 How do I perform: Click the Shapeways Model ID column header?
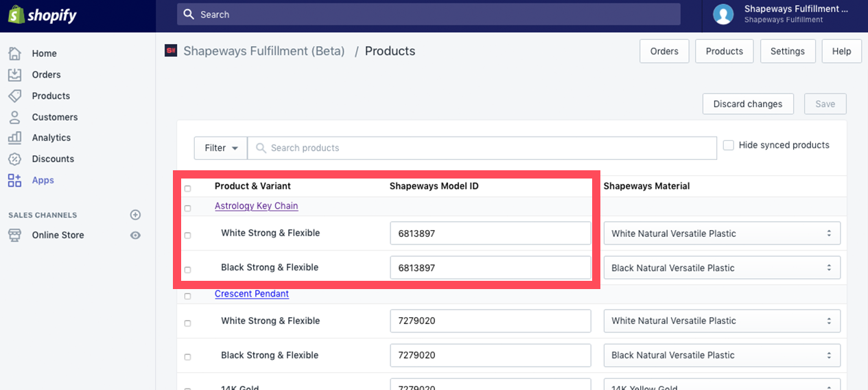pyautogui.click(x=434, y=186)
